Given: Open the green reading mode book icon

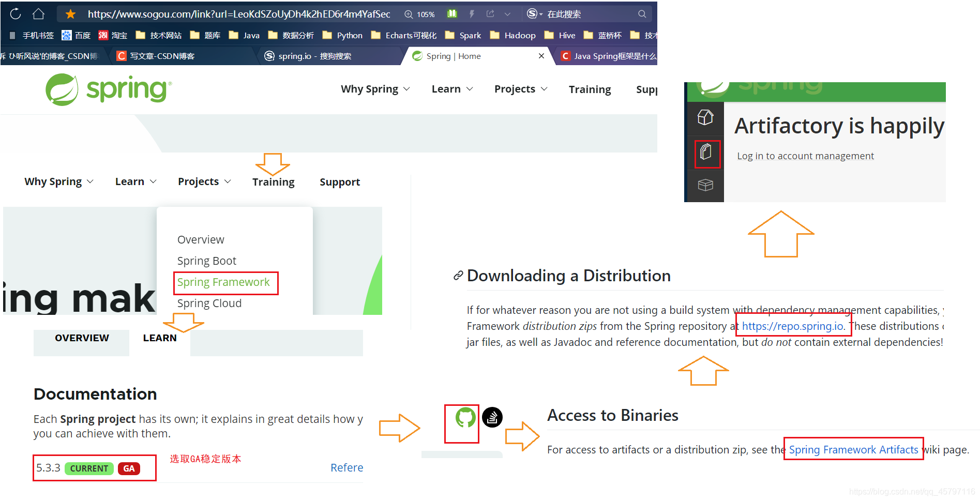Looking at the screenshot, I should click(x=452, y=14).
